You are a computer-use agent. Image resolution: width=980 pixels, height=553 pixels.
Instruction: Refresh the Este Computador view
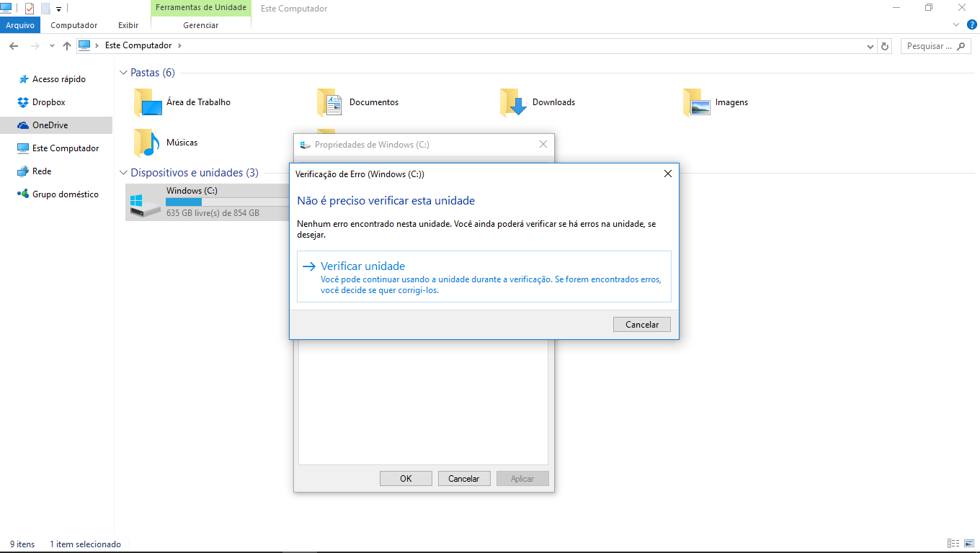click(x=886, y=46)
